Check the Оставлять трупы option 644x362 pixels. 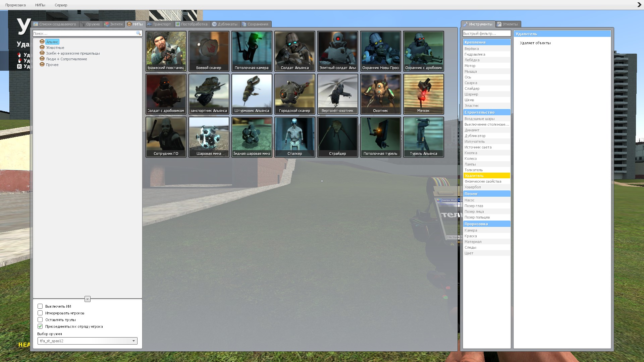pyautogui.click(x=40, y=320)
